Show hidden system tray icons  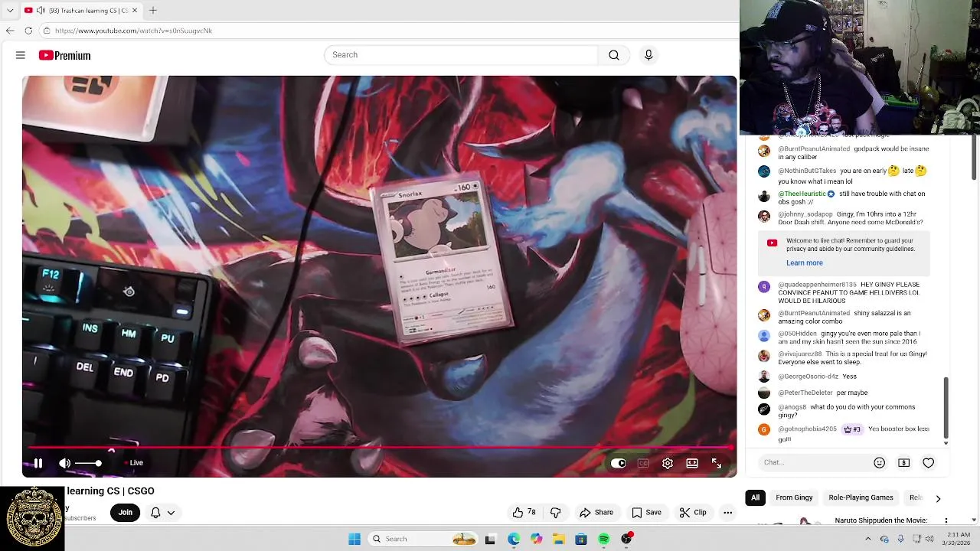coord(867,539)
